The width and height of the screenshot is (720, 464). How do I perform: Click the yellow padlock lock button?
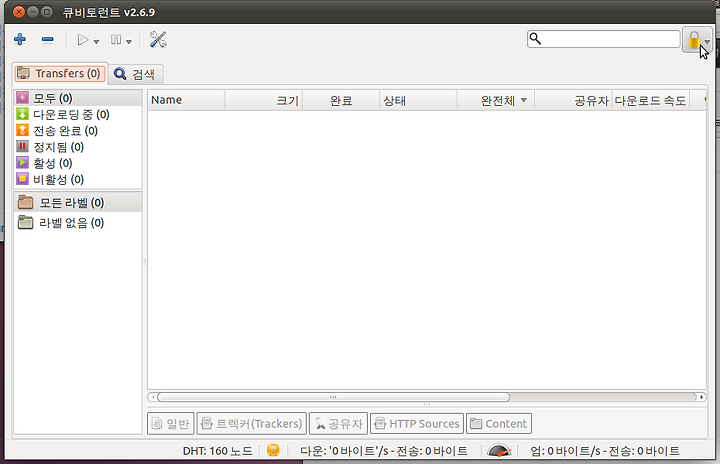coord(693,40)
